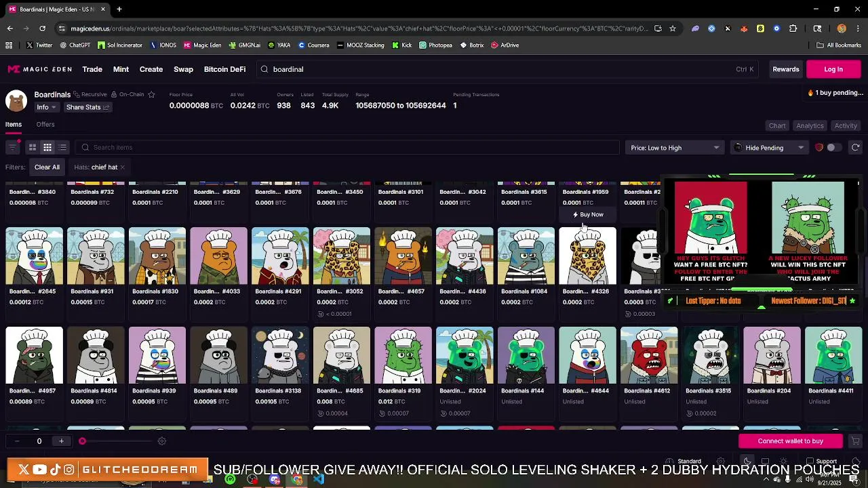
Task: Increase sweep count with plus
Action: coord(61,441)
